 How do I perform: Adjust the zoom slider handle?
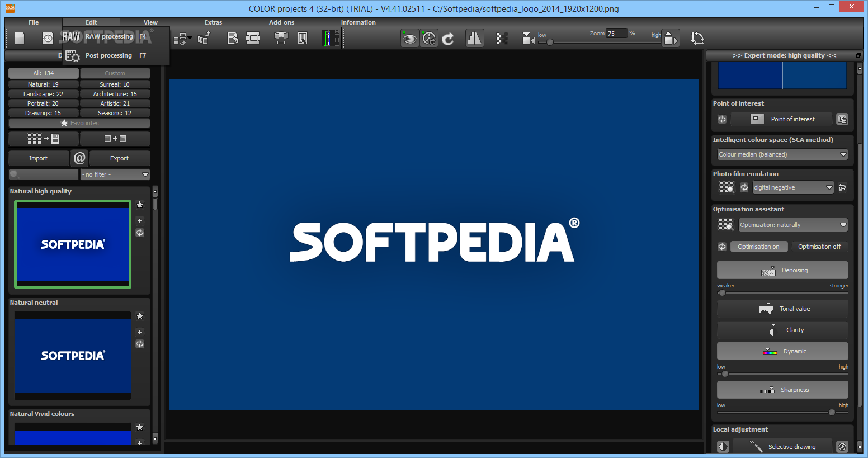click(550, 42)
